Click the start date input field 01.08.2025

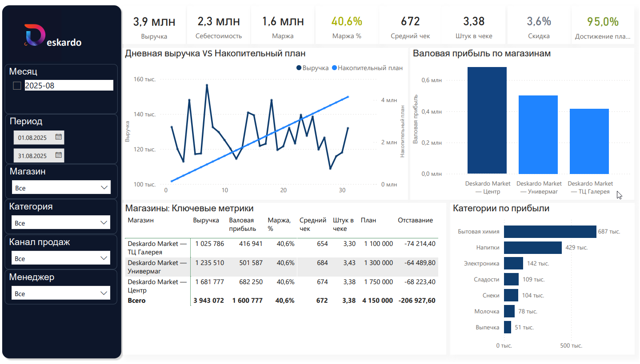coord(33,137)
